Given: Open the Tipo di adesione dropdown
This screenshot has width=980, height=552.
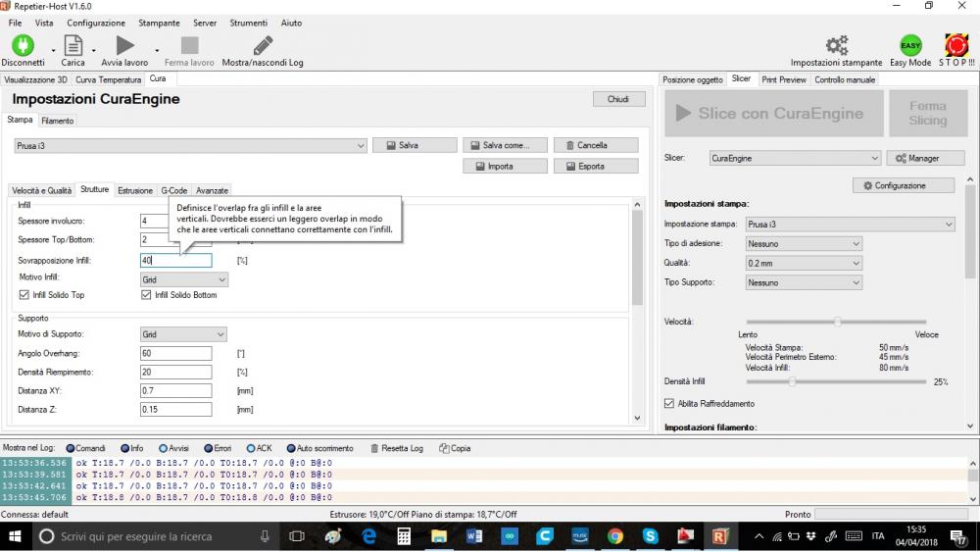Looking at the screenshot, I should (803, 243).
